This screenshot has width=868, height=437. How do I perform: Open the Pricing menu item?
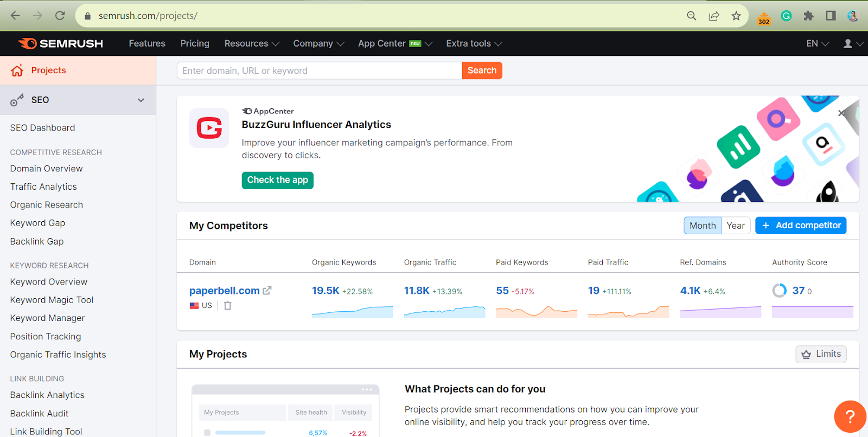[195, 43]
